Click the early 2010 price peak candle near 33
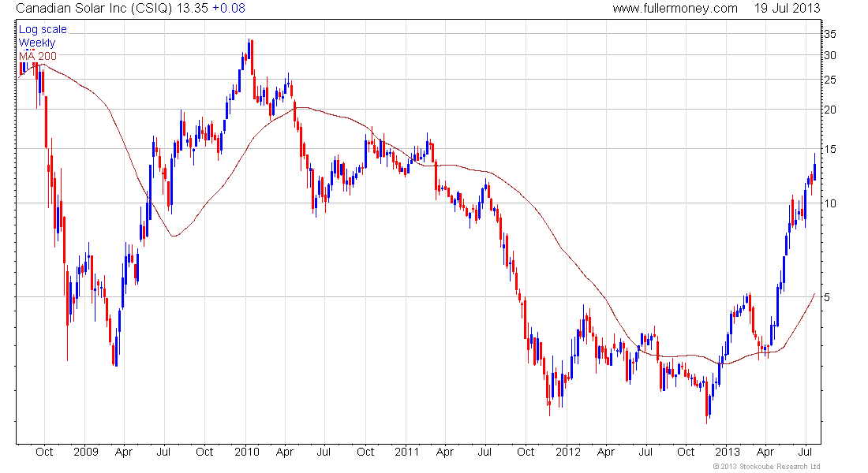The height and width of the screenshot is (473, 868). tap(249, 50)
